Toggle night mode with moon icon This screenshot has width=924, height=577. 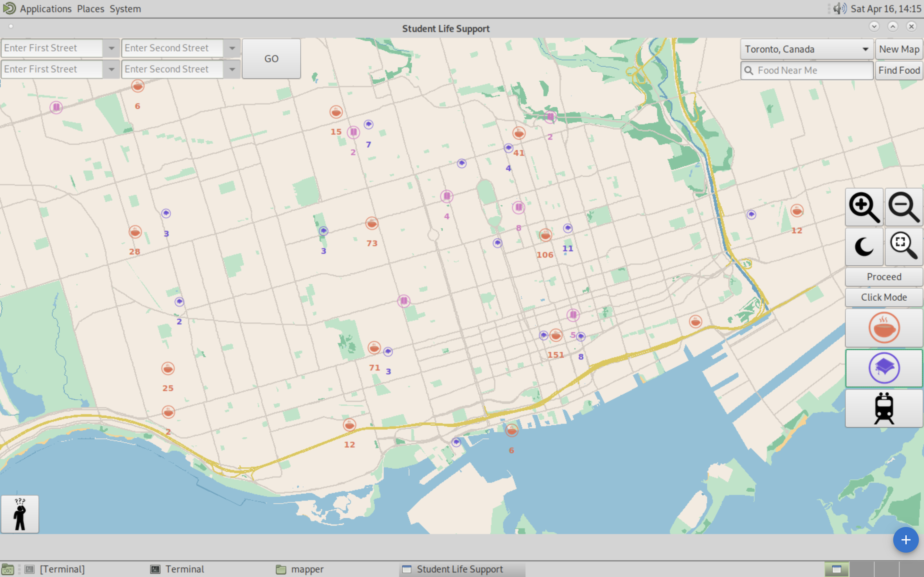pyautogui.click(x=864, y=247)
